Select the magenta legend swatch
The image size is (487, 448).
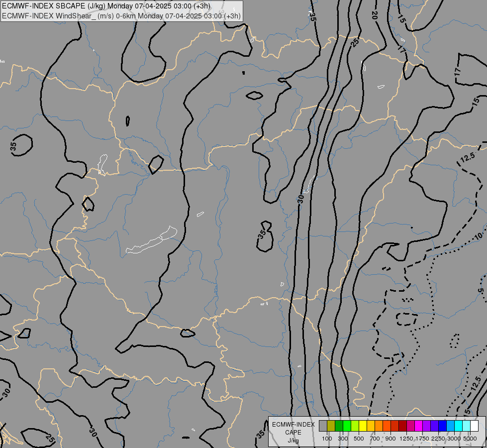point(418,426)
